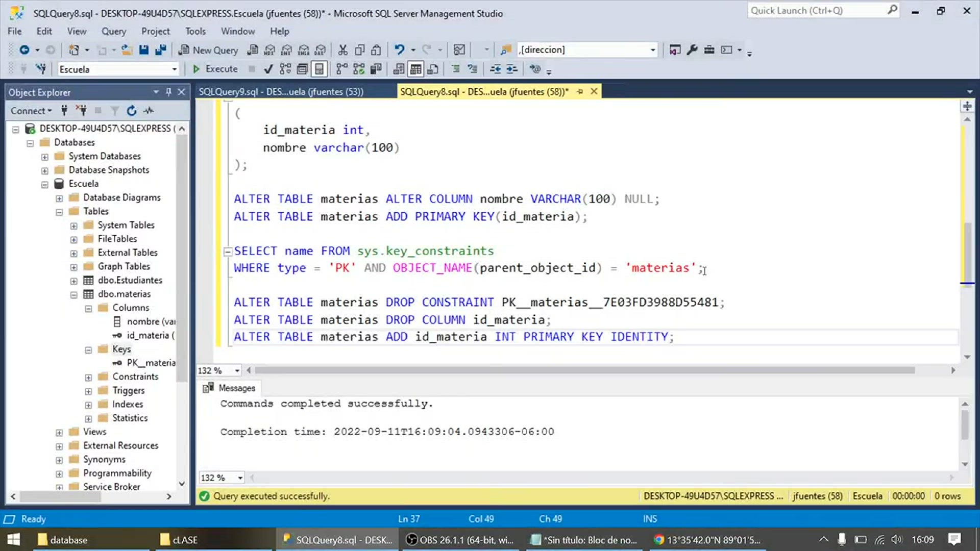This screenshot has width=980, height=551.
Task: Expand the Views folder node
Action: coord(59,432)
